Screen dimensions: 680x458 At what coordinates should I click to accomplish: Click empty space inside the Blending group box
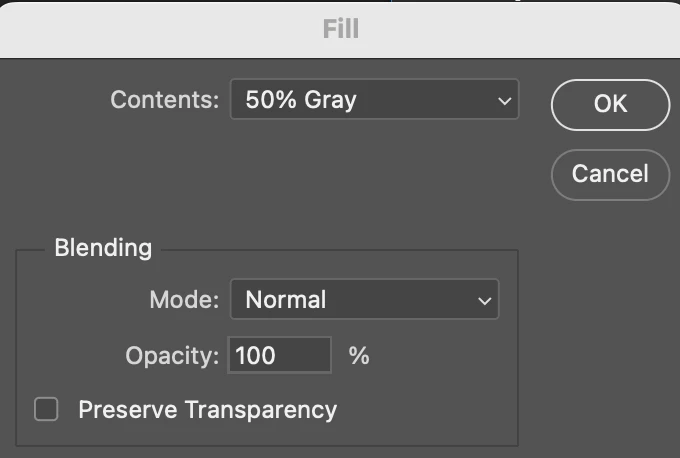tap(440, 400)
